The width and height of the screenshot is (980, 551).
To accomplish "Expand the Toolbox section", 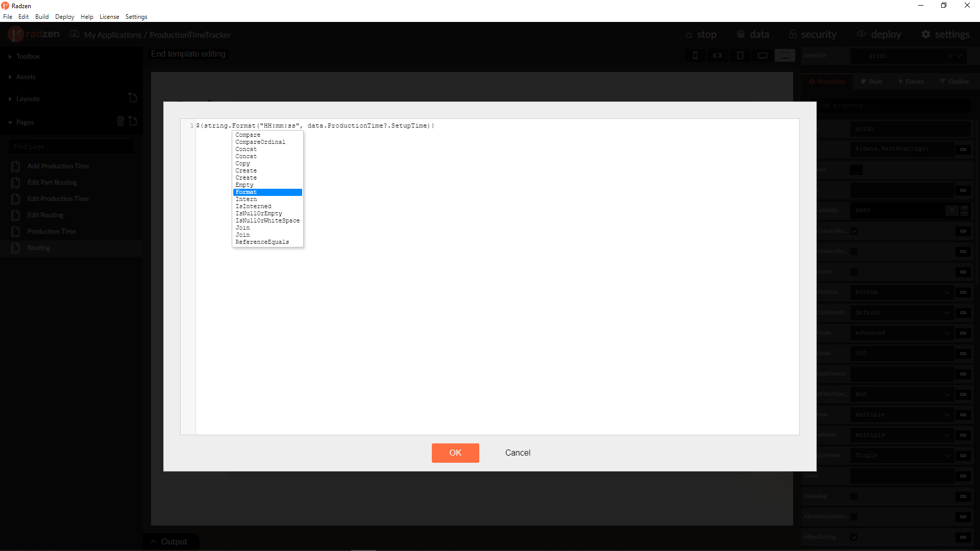I will [28, 56].
